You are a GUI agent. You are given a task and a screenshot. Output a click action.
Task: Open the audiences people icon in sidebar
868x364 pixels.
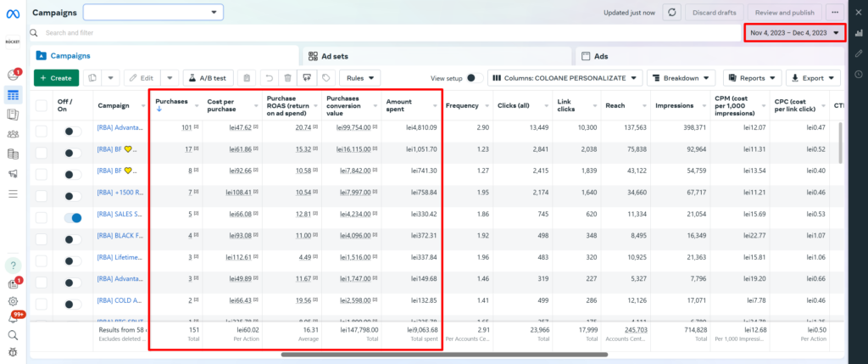[x=13, y=134]
